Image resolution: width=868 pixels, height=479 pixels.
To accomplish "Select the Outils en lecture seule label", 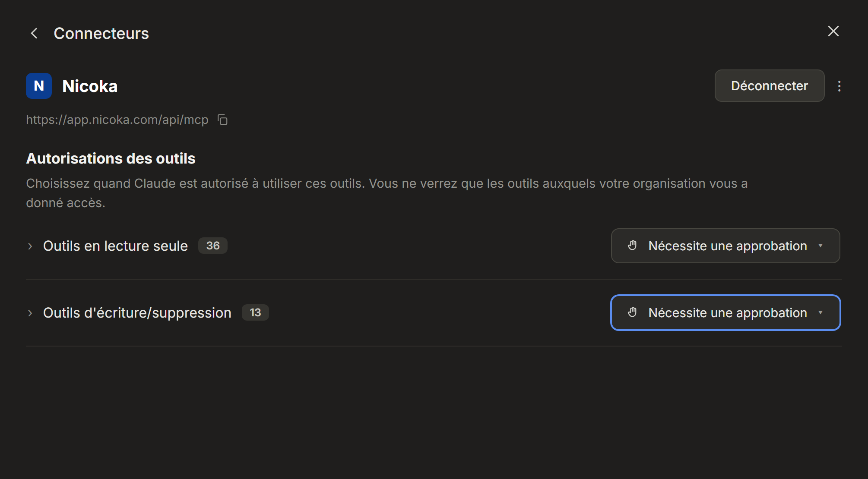I will pyautogui.click(x=115, y=246).
